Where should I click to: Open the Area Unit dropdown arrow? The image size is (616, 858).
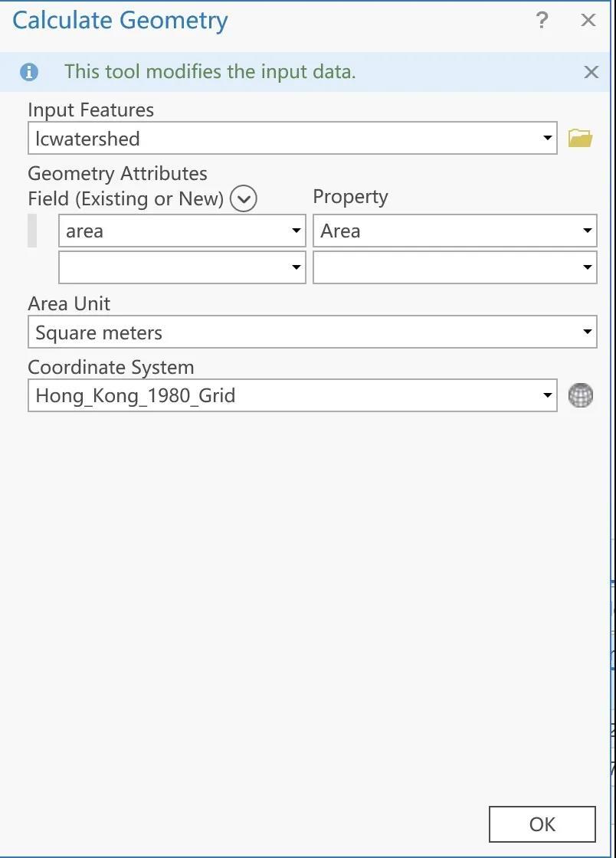click(587, 332)
